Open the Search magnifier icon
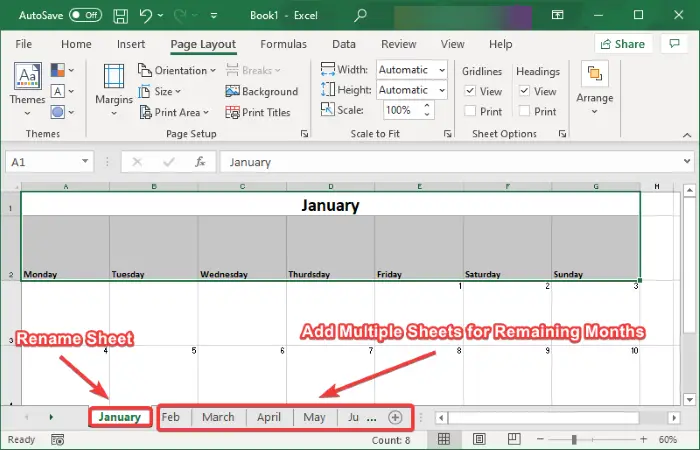 tap(360, 15)
